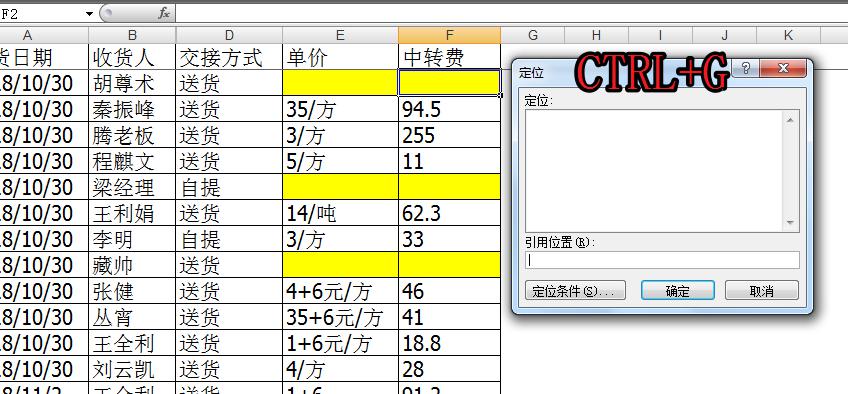Click the 中转费 cell 11
The width and height of the screenshot is (848, 394).
pos(449,161)
